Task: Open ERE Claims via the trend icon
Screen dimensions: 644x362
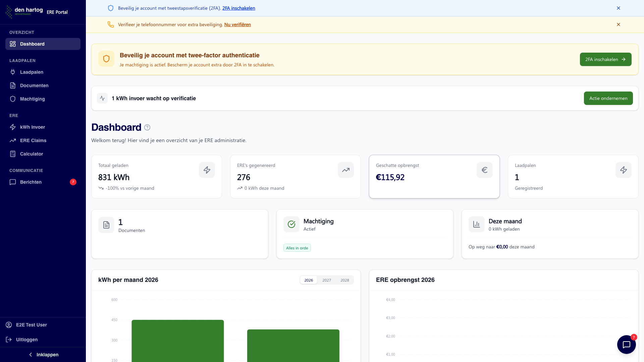Action: (13, 140)
